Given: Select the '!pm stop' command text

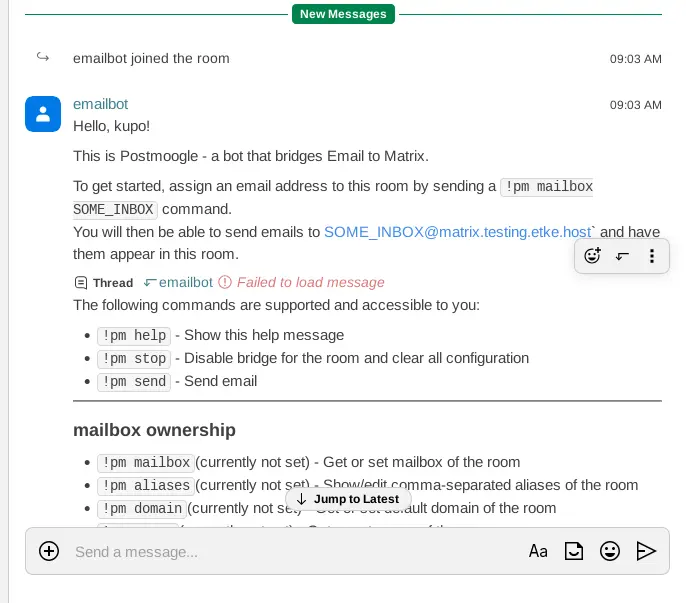Looking at the screenshot, I should point(134,359).
